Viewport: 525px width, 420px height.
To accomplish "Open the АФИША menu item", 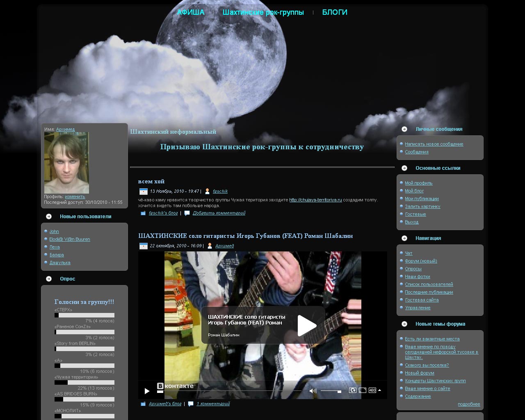I will 190,12.
